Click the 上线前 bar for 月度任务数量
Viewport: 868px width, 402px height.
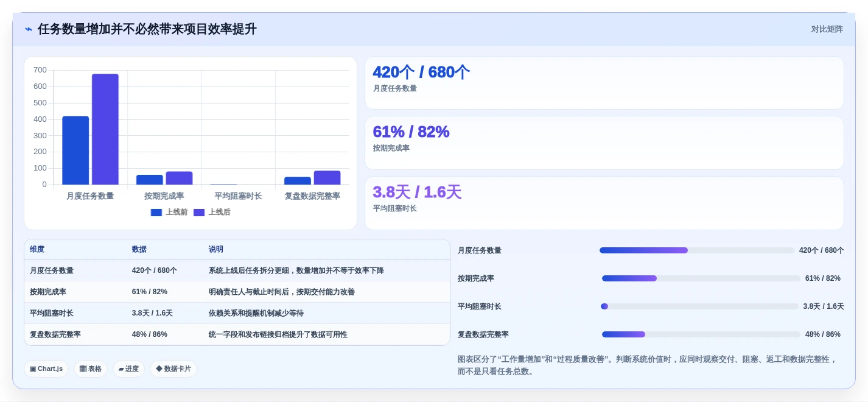pos(75,150)
